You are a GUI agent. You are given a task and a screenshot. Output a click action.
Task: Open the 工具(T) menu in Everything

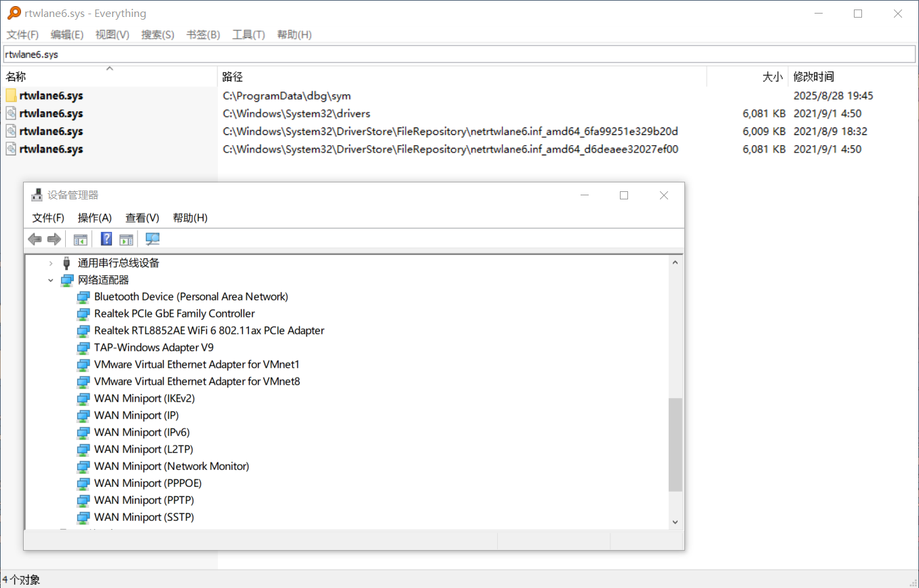(248, 35)
